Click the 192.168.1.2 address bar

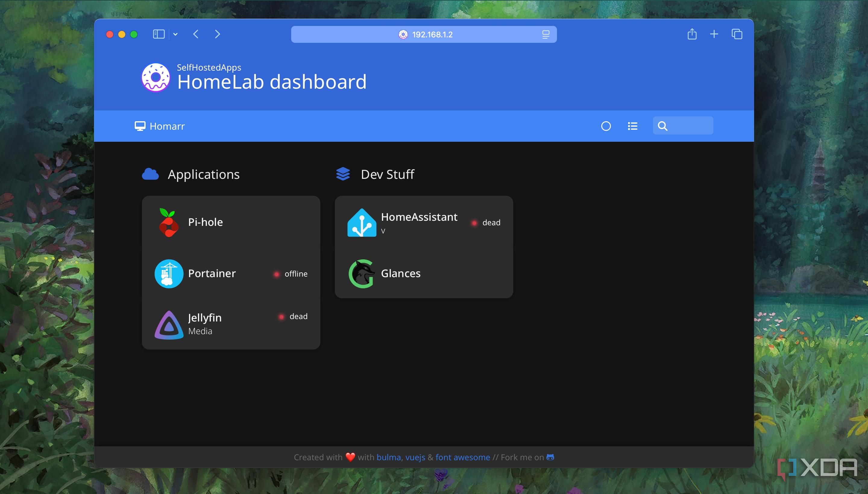click(x=424, y=34)
